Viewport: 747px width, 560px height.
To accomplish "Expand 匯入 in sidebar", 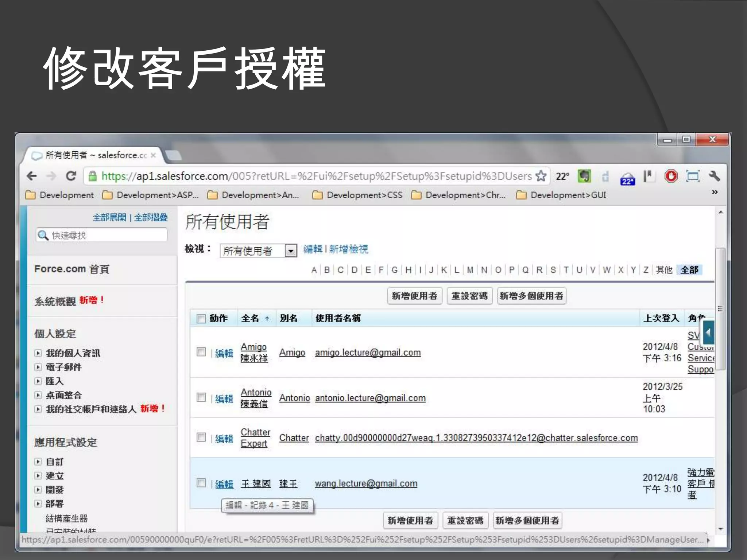I will point(38,381).
